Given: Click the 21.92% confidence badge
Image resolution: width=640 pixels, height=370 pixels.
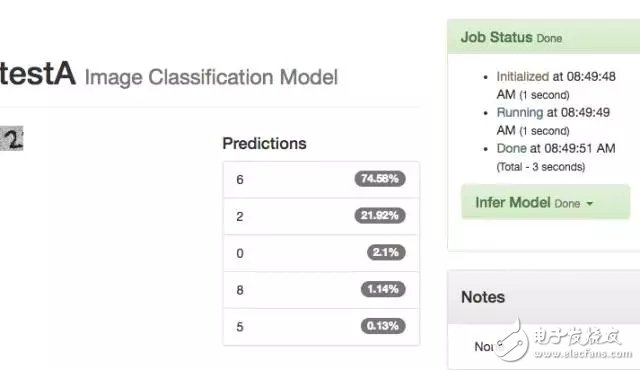Looking at the screenshot, I should 380,215.
